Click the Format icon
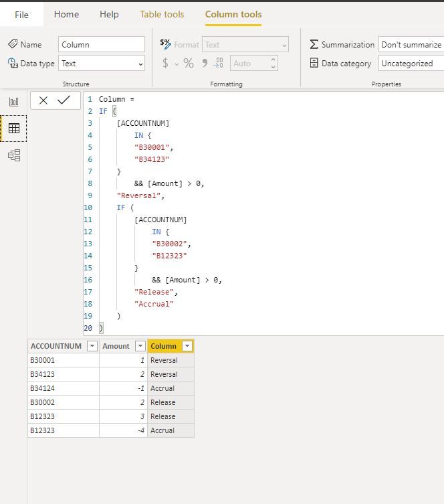 166,44
